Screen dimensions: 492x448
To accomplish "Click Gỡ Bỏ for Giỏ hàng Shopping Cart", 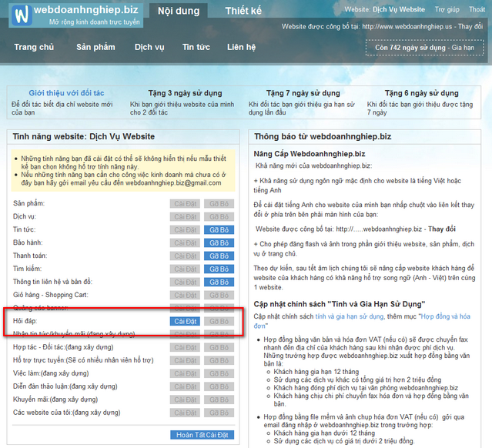I will point(219,296).
